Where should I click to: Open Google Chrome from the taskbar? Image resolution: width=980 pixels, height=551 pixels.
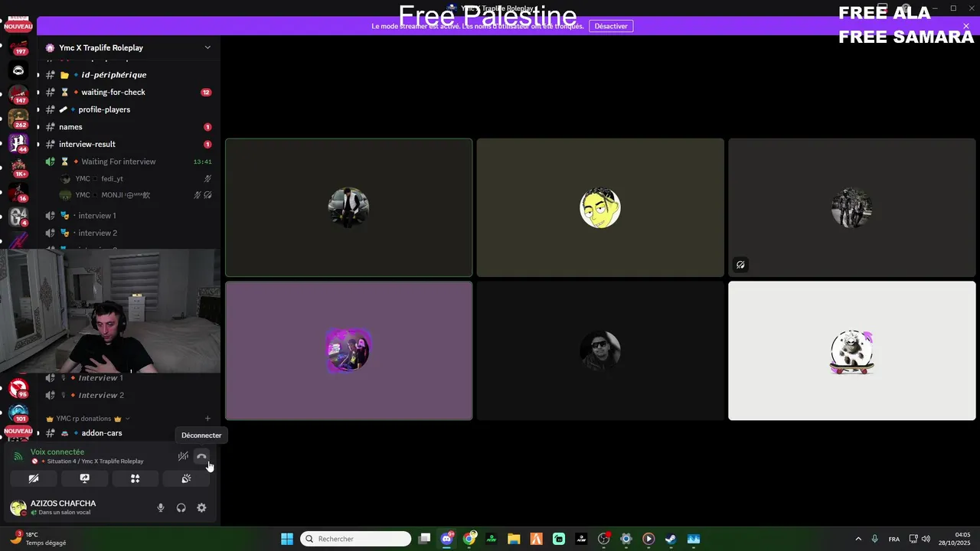coord(469,539)
